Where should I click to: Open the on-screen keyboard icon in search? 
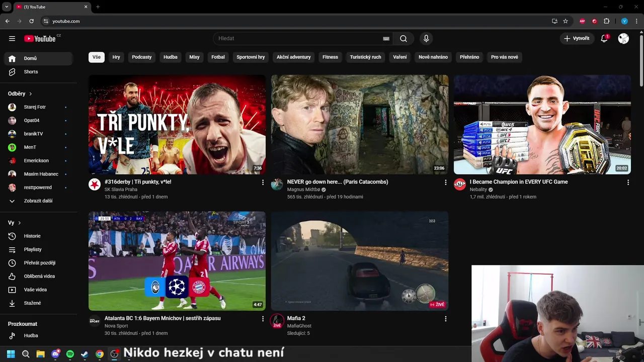pos(386,38)
